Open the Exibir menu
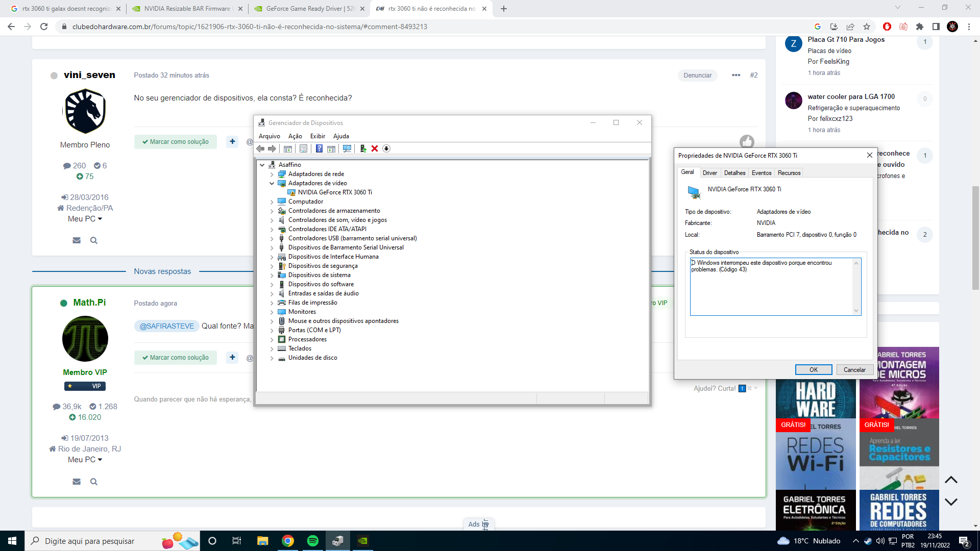The image size is (980, 551). pyautogui.click(x=317, y=136)
